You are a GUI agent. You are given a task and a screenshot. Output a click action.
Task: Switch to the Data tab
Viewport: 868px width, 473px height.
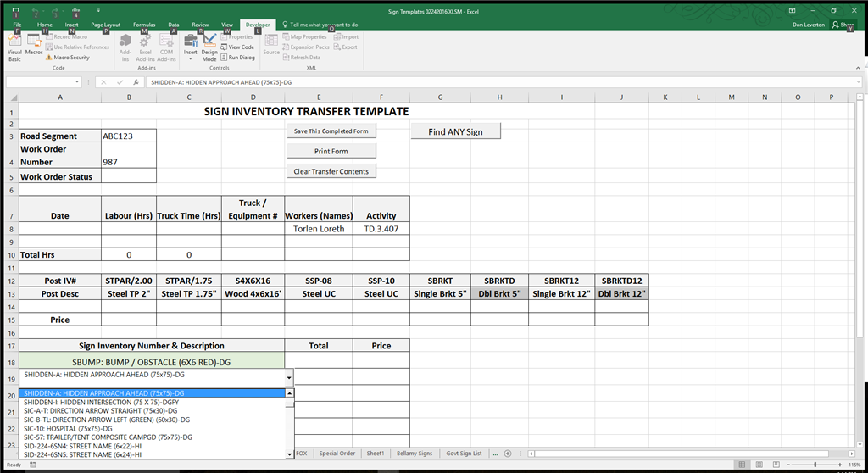pos(173,25)
